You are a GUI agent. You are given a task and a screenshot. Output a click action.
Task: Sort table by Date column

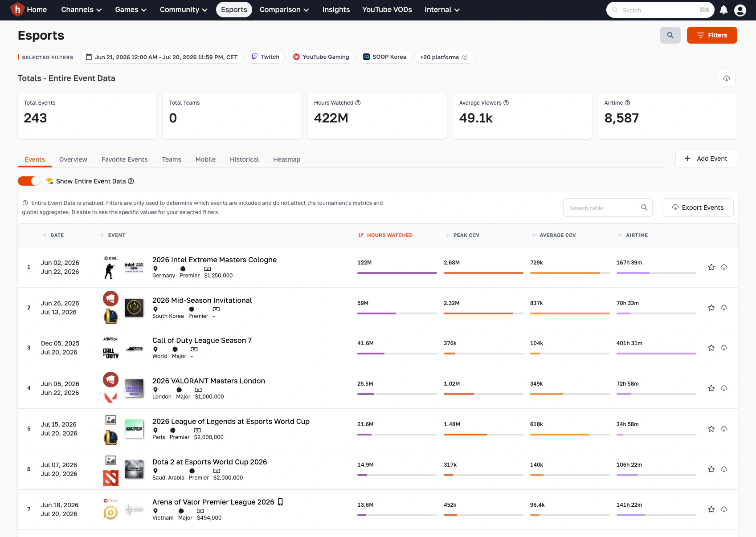pyautogui.click(x=57, y=235)
